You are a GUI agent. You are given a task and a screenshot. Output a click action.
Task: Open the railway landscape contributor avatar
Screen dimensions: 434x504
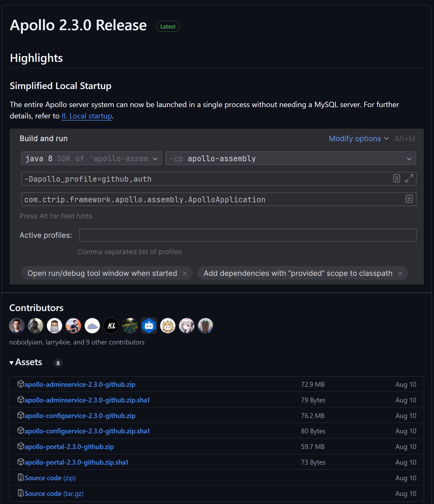point(130,326)
